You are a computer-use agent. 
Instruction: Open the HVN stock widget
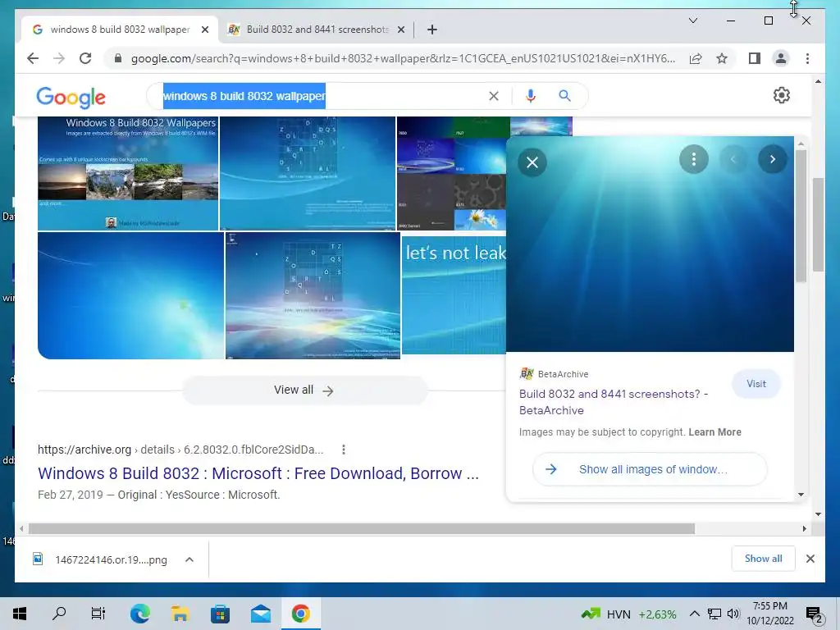point(629,614)
